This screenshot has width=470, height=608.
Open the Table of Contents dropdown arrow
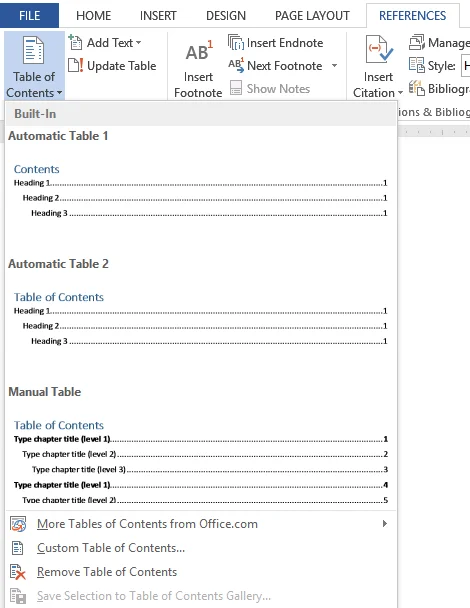pos(59,93)
